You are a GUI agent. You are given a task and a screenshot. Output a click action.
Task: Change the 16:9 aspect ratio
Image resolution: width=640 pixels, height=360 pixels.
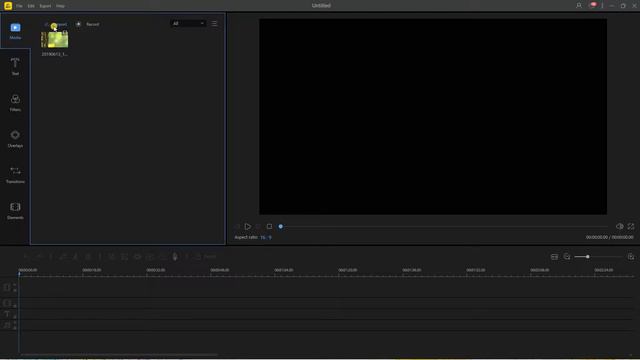click(x=266, y=237)
